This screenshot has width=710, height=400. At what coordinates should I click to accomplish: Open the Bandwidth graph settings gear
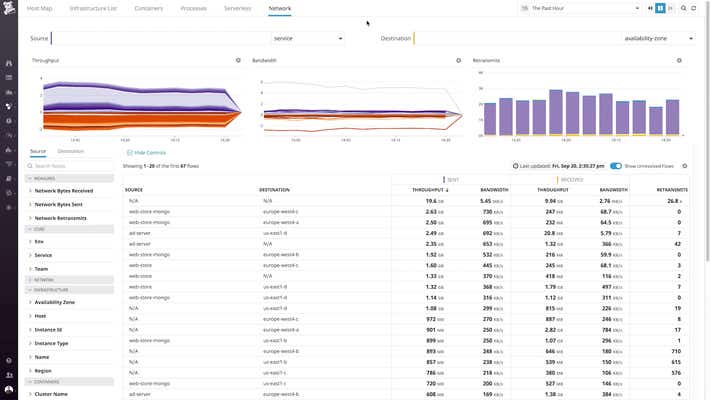(458, 60)
